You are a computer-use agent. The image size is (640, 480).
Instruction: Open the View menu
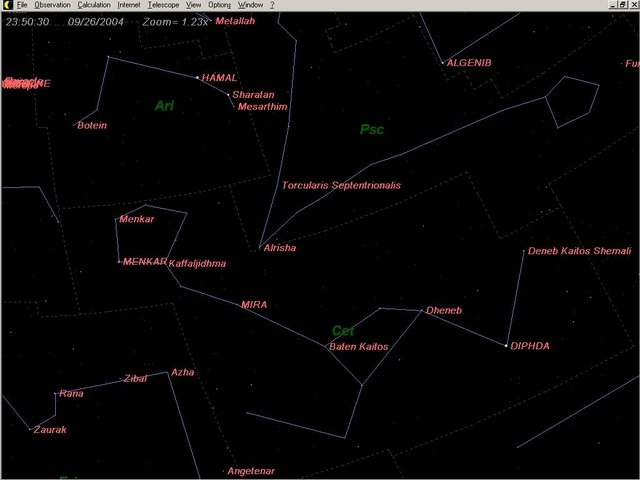pyautogui.click(x=194, y=5)
